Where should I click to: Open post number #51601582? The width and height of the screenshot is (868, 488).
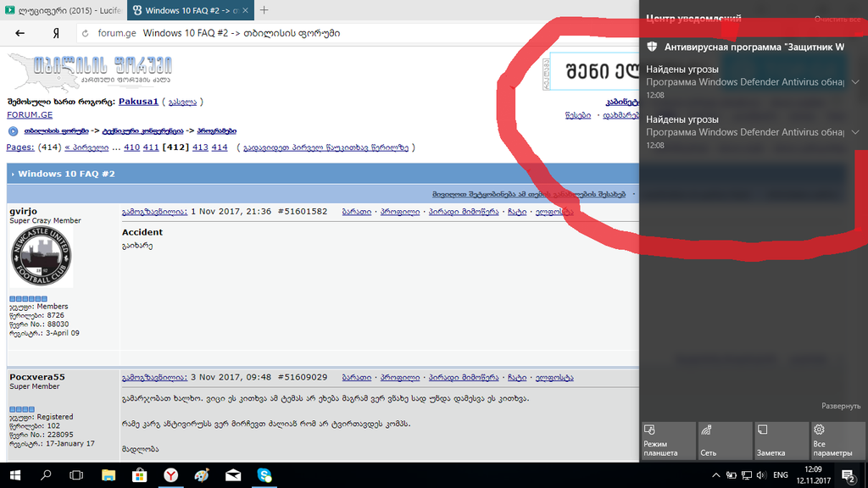click(303, 211)
